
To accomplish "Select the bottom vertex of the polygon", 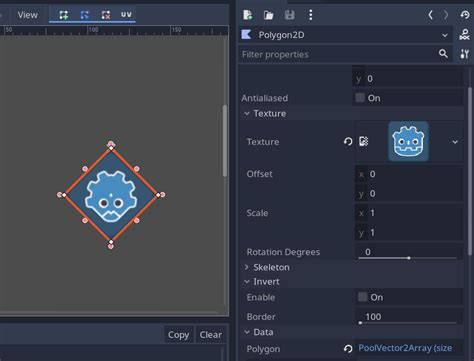I will click(111, 242).
